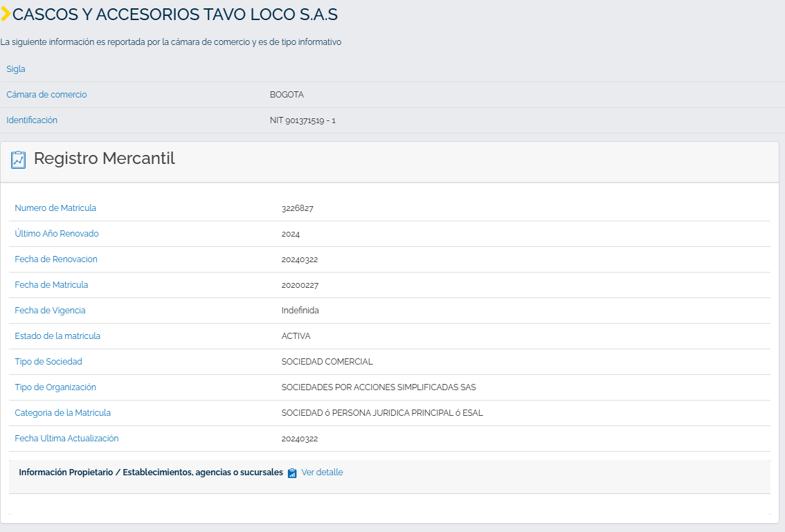This screenshot has height=532, width=785.
Task: Click the Registro Mercantil section heading
Action: click(x=104, y=158)
